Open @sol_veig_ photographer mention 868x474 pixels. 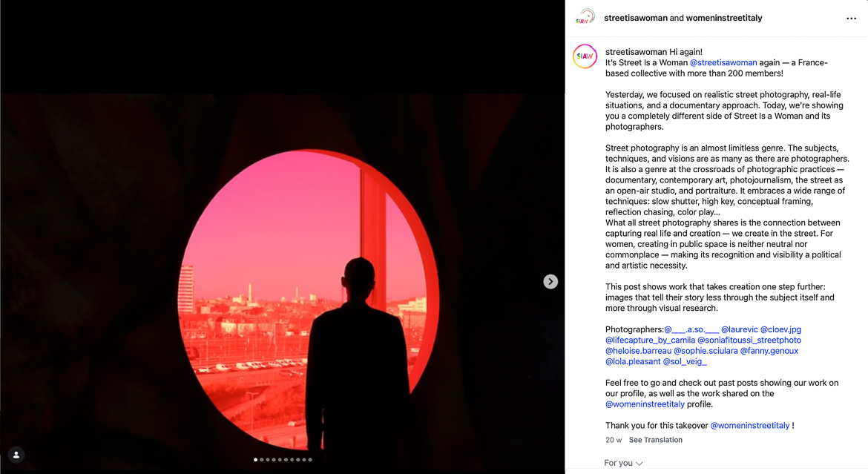[x=685, y=361]
